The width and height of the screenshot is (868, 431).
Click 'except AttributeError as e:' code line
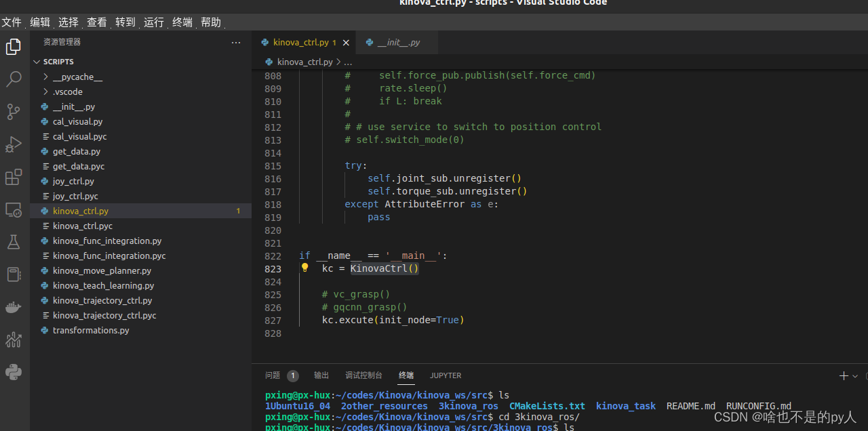click(422, 204)
